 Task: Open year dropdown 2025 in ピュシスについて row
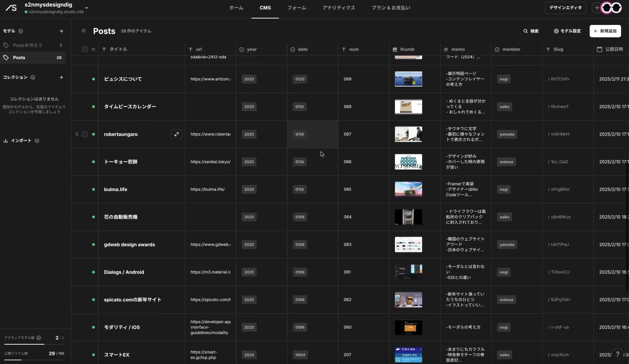pyautogui.click(x=249, y=79)
